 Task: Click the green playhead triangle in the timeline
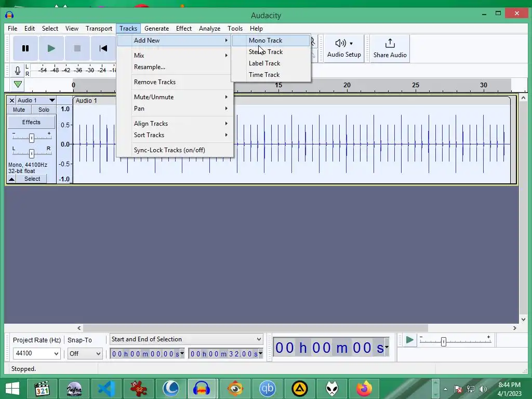point(18,84)
